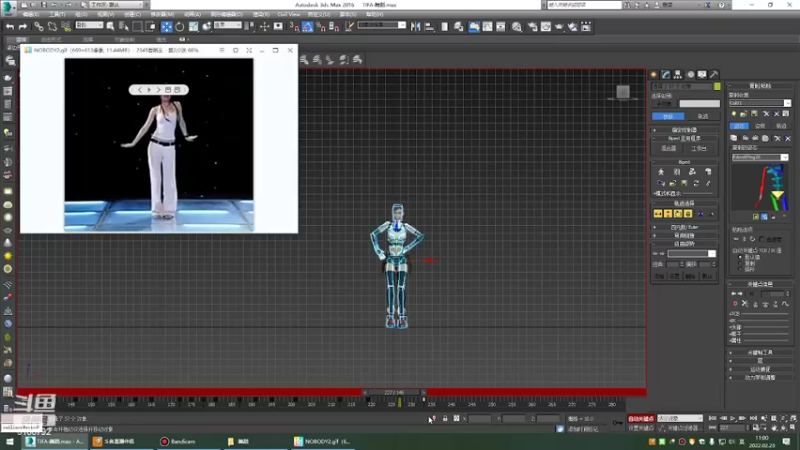Toggle the Percent Snap icon
This screenshot has width=800, height=450.
click(321, 27)
